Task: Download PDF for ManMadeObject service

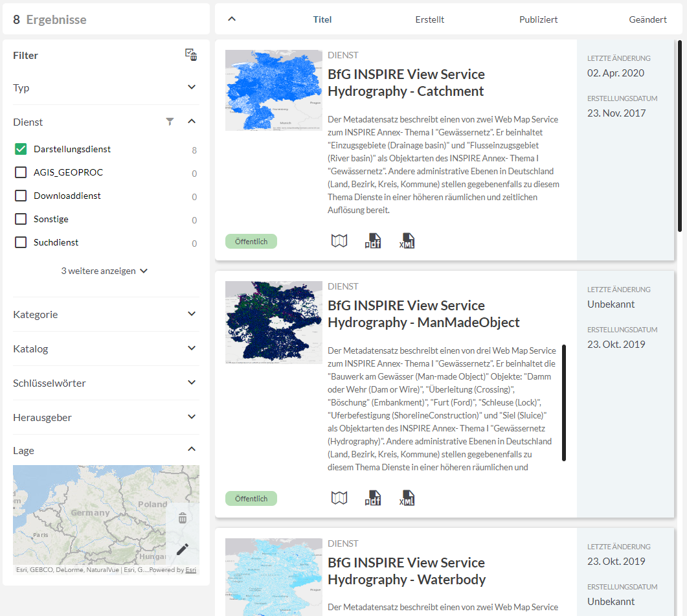Action: [372, 498]
